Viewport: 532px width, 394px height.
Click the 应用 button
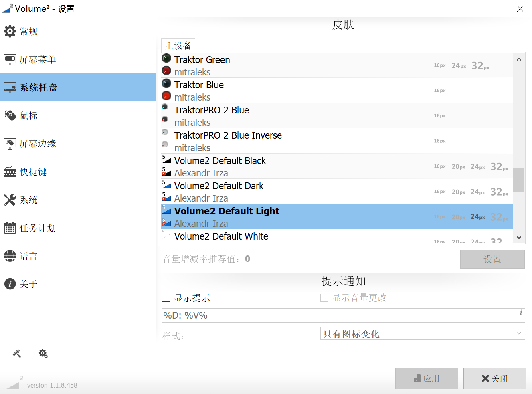(427, 378)
